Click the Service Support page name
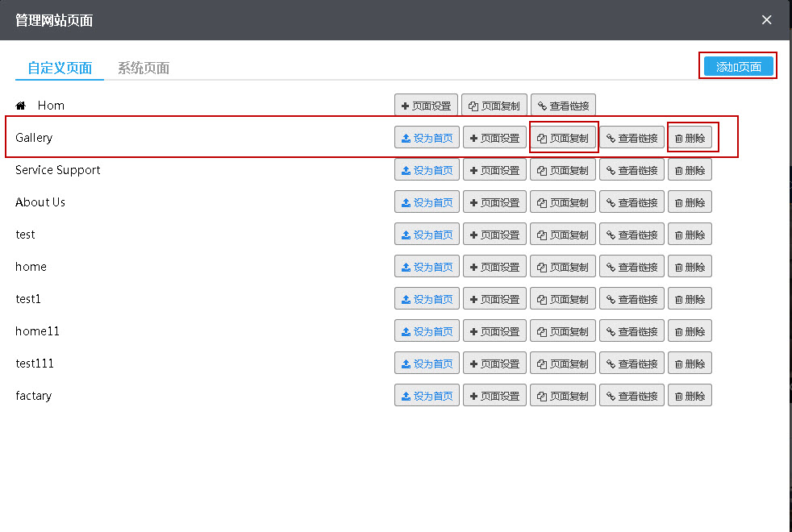The image size is (792, 532). pos(58,170)
